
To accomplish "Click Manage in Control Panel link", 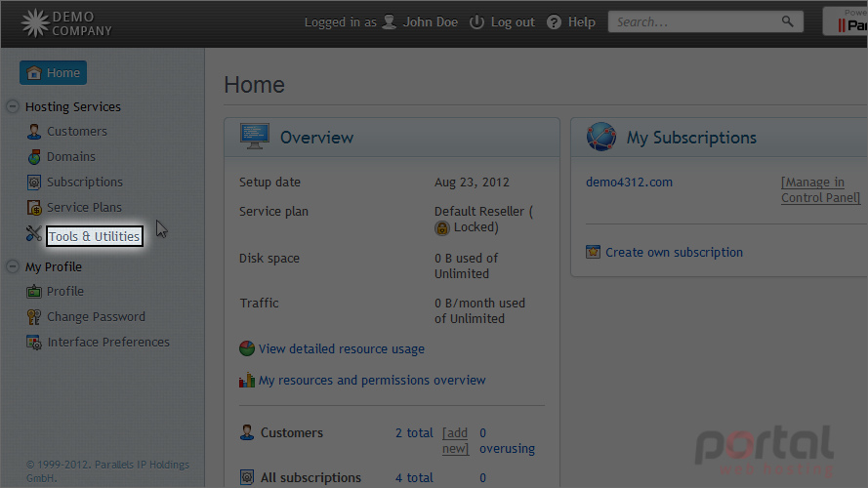I will tap(820, 189).
